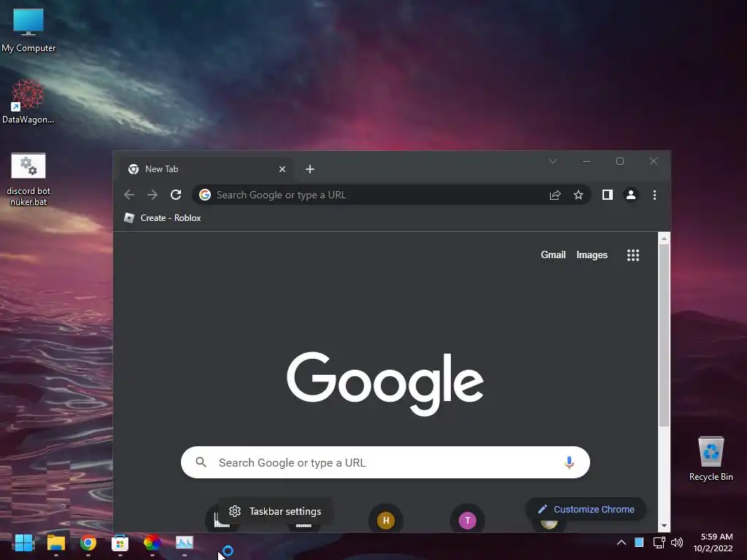This screenshot has width=747, height=560.
Task: Click Chrome back navigation arrow
Action: point(129,195)
